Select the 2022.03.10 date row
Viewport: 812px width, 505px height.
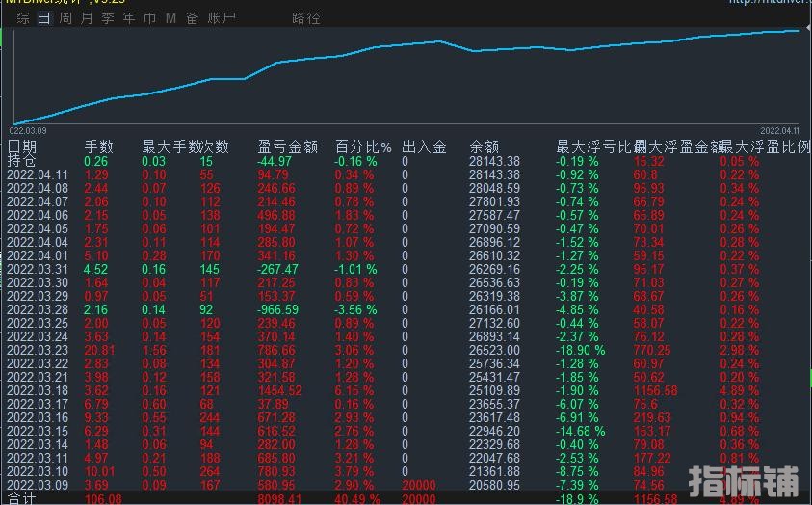[38, 471]
